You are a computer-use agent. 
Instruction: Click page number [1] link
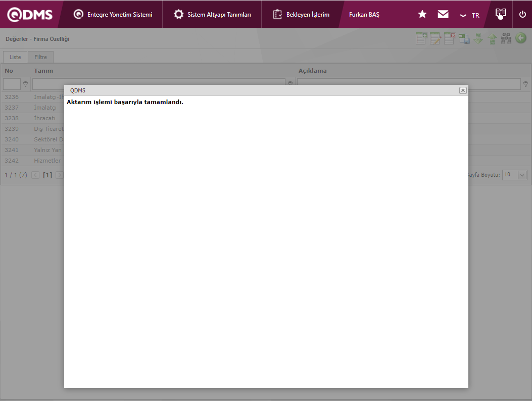[x=47, y=175]
